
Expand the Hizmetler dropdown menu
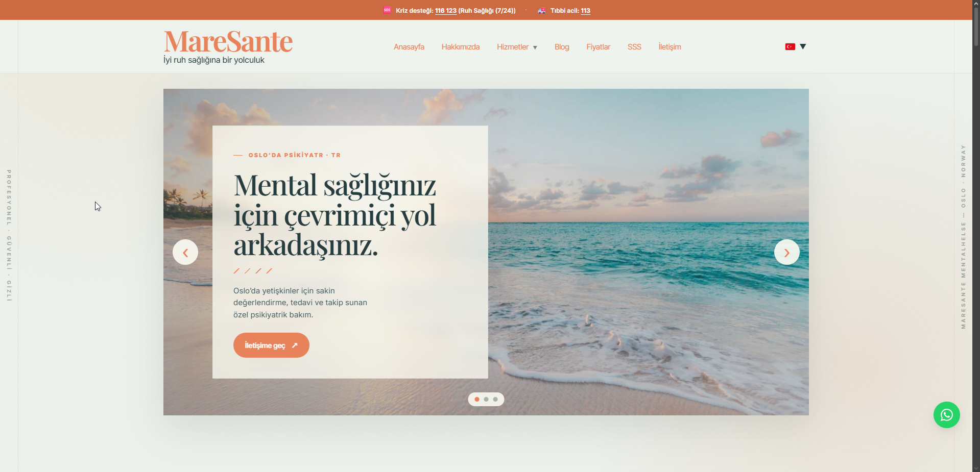pyautogui.click(x=517, y=47)
